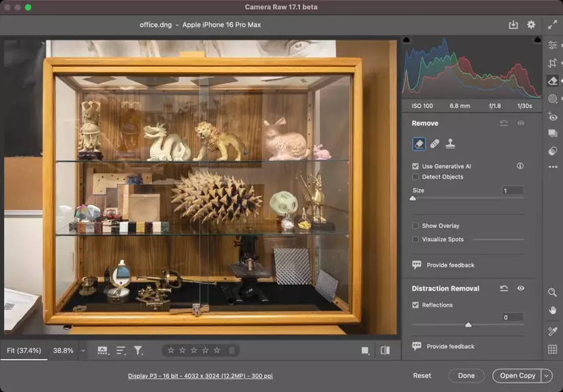This screenshot has height=392, width=563.
Task: Select the Hand tool
Action: point(553,310)
